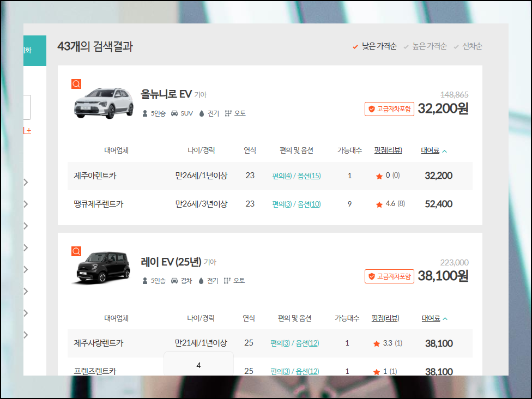Open magnifier icon on 올뉴니로 EV image
The width and height of the screenshot is (532, 399).
[x=76, y=84]
